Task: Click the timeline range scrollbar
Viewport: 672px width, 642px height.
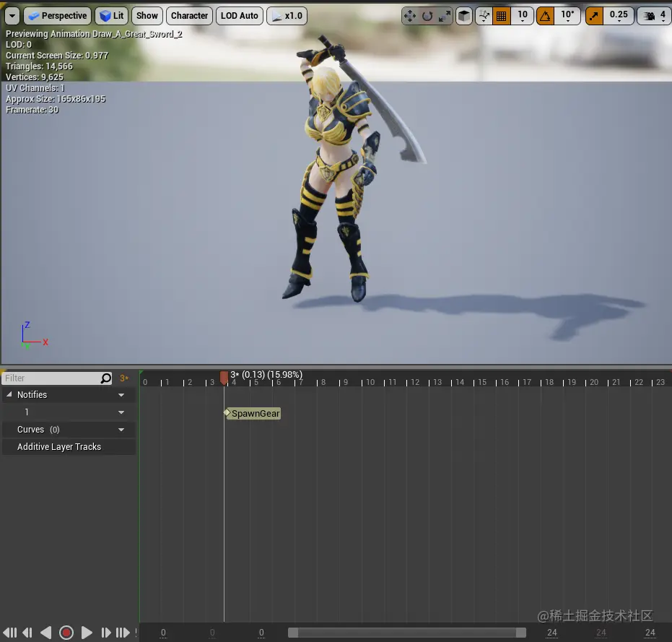Action: coord(406,633)
